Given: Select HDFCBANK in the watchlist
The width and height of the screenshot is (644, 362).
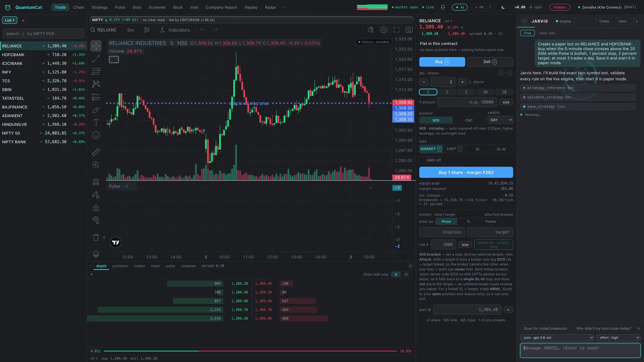Looking at the screenshot, I should click(43, 55).
